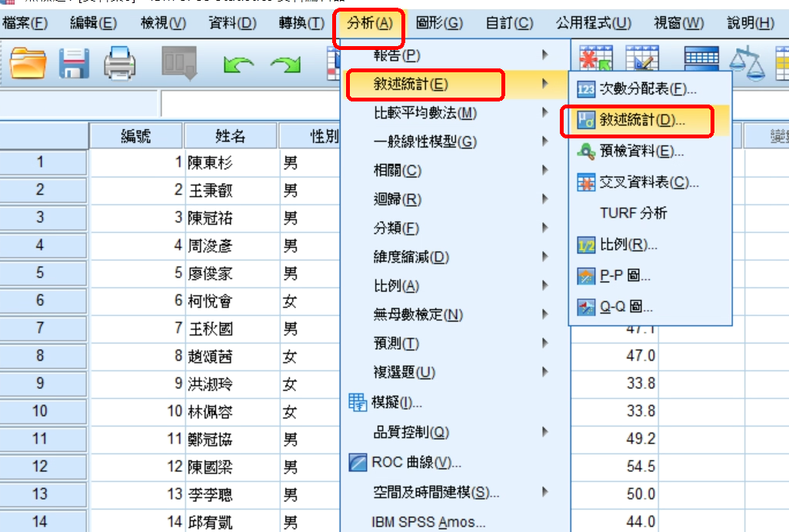Click the 姓名 column header
The width and height of the screenshot is (789, 532).
pos(230,136)
